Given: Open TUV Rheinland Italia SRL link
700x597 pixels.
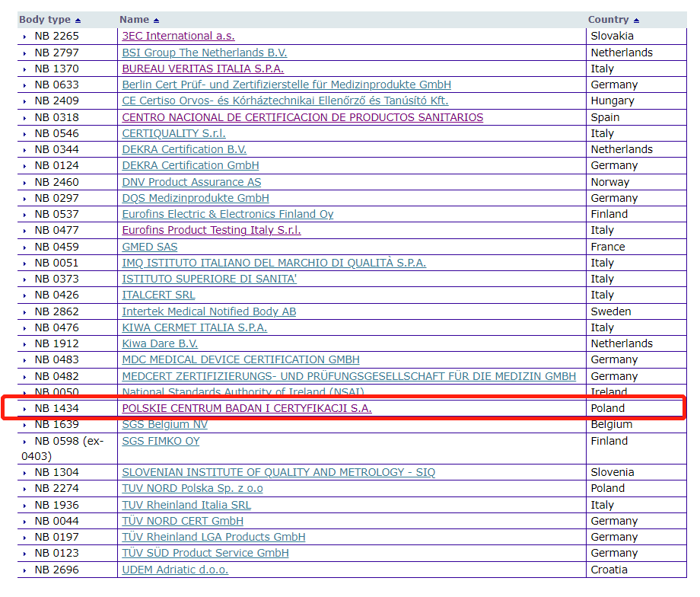Looking at the screenshot, I should [x=186, y=505].
